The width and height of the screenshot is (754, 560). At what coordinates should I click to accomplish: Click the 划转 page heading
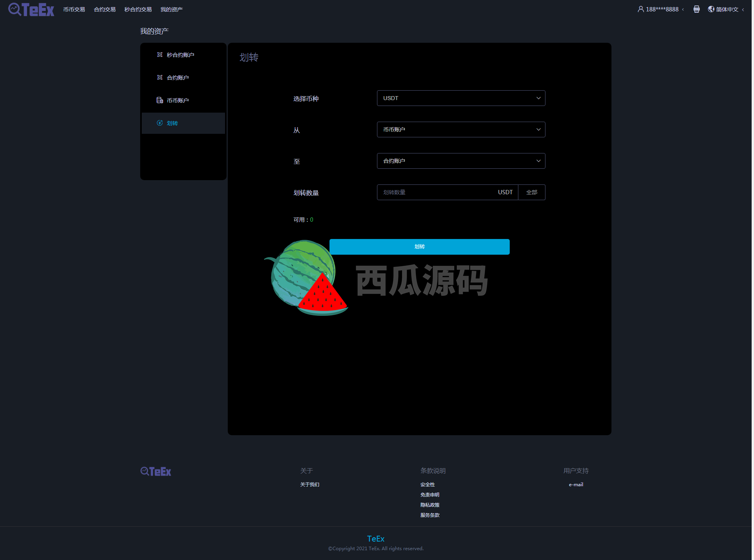click(249, 57)
